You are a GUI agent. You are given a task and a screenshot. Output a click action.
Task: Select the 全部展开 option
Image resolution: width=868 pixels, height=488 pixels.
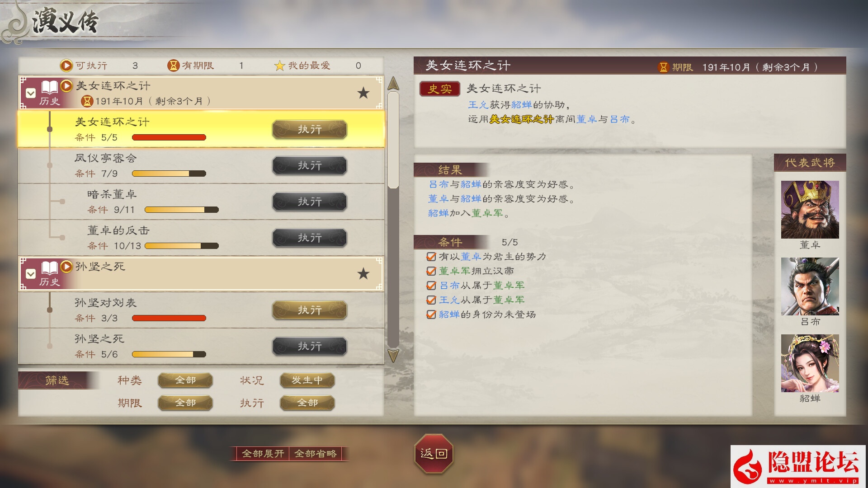pyautogui.click(x=263, y=454)
